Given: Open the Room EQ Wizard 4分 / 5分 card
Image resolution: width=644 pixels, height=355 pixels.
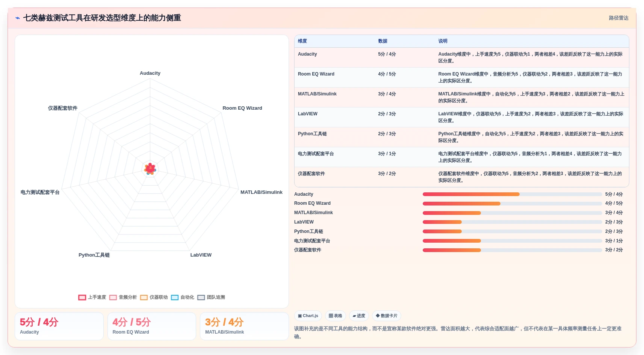Looking at the screenshot, I should click(x=152, y=326).
